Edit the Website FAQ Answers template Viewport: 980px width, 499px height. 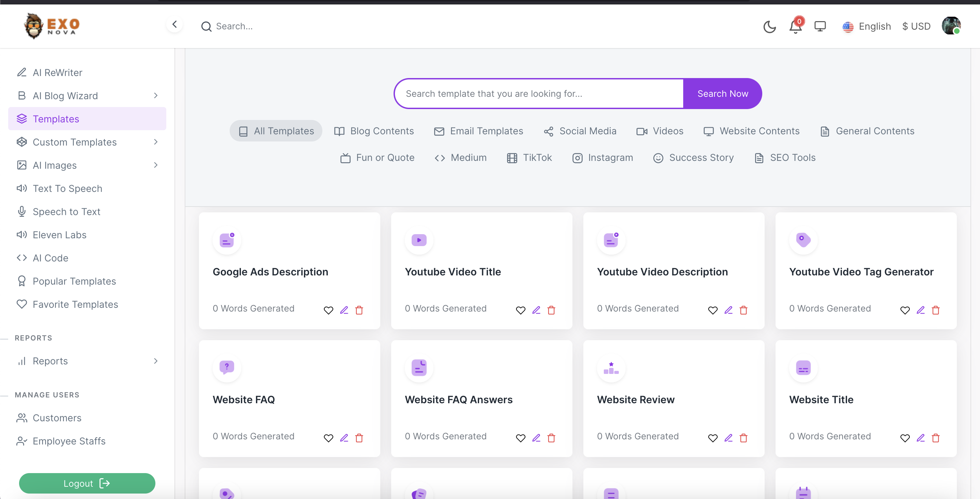536,438
